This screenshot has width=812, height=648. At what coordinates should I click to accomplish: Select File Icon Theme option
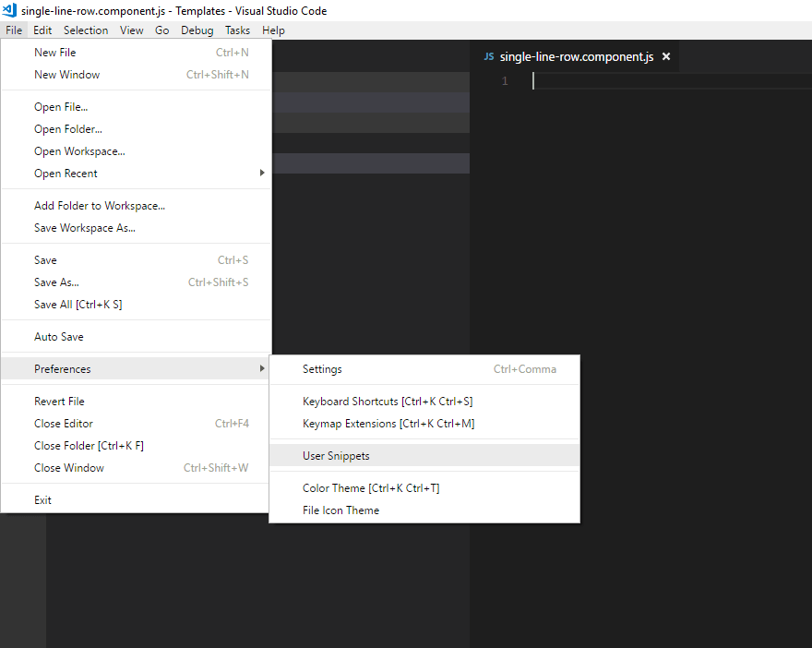pos(340,510)
